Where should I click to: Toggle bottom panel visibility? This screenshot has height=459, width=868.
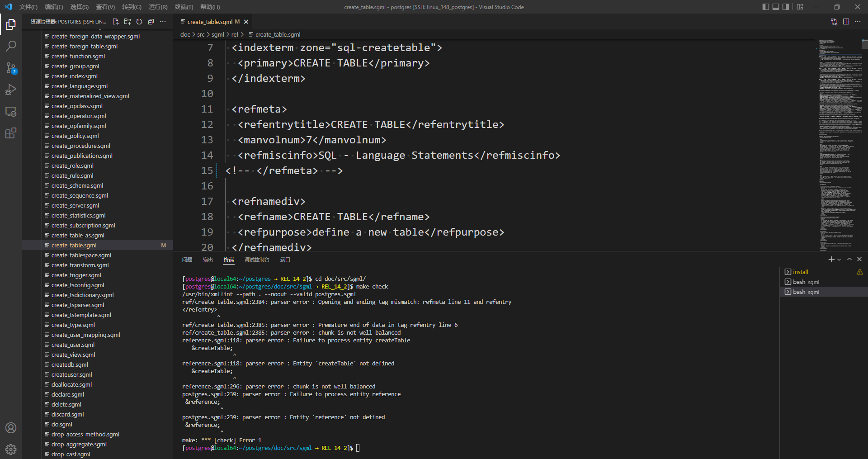click(776, 7)
